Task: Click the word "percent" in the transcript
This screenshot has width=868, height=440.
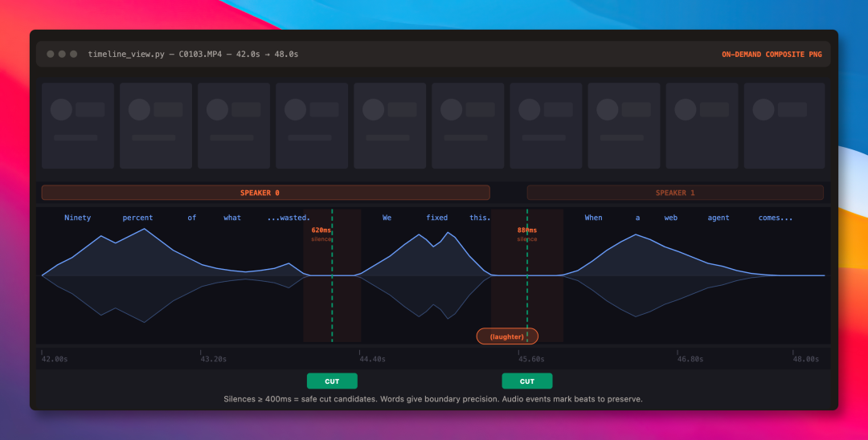Action: point(138,218)
